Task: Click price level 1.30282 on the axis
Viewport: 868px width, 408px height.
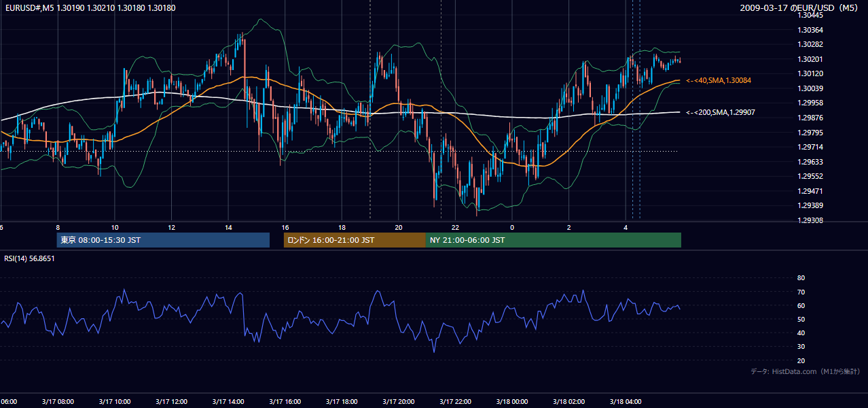Action: tap(812, 44)
